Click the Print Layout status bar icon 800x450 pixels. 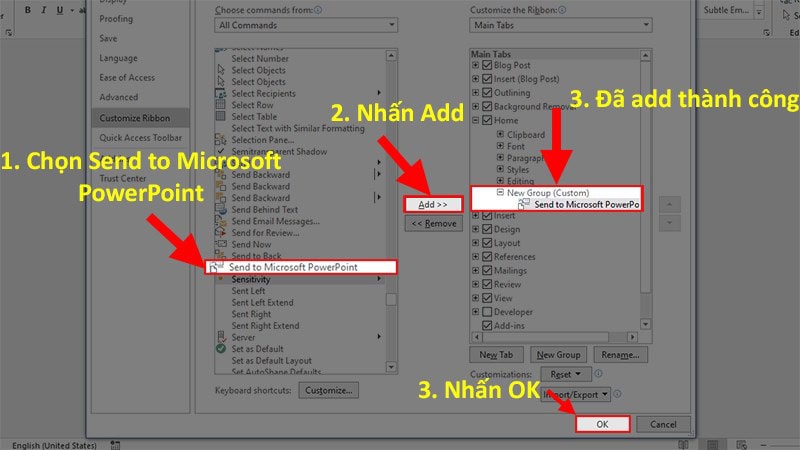coord(713,445)
